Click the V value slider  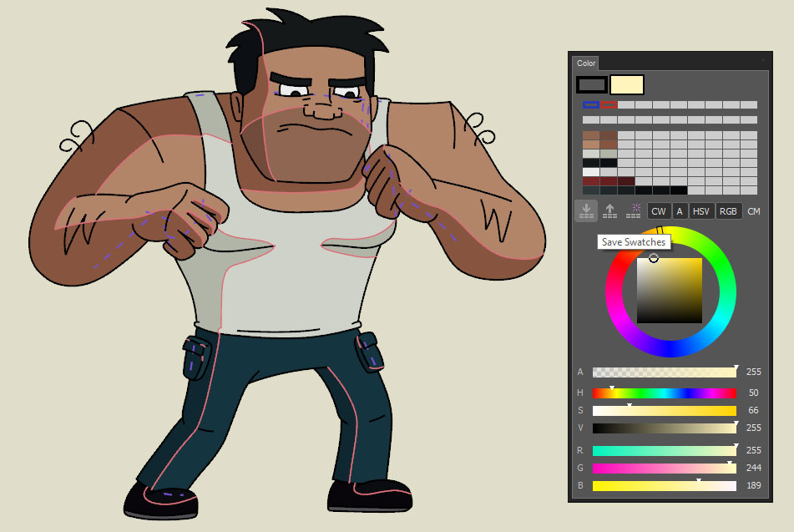[665, 428]
